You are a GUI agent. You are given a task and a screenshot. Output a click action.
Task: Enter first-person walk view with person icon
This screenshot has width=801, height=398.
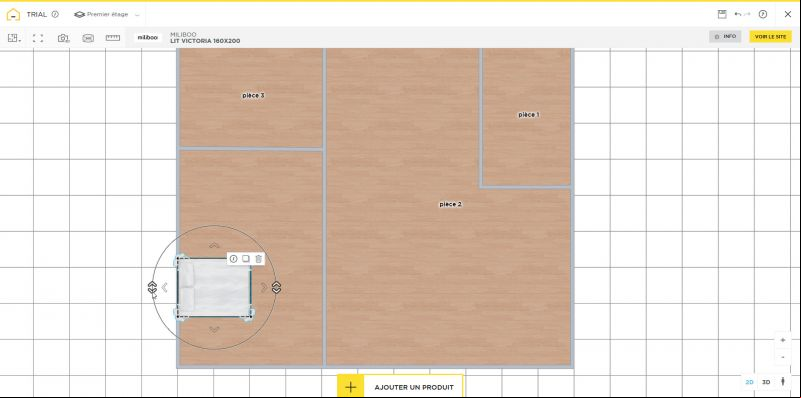click(783, 382)
